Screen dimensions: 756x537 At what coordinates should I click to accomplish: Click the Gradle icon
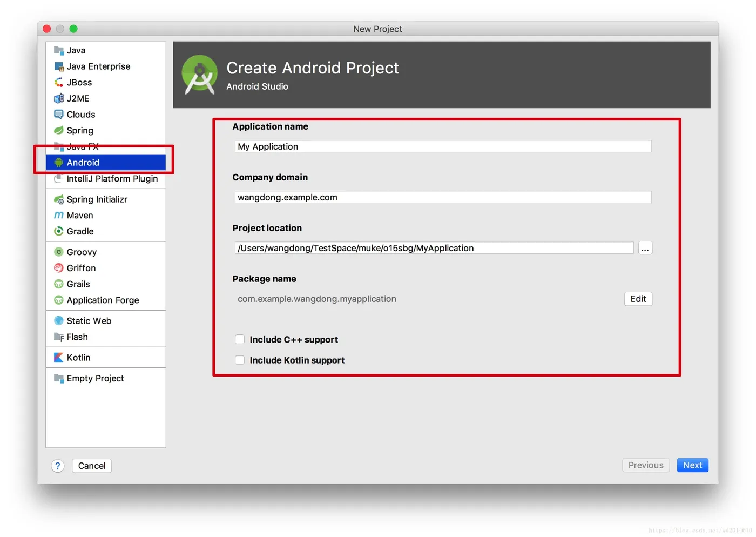click(59, 231)
